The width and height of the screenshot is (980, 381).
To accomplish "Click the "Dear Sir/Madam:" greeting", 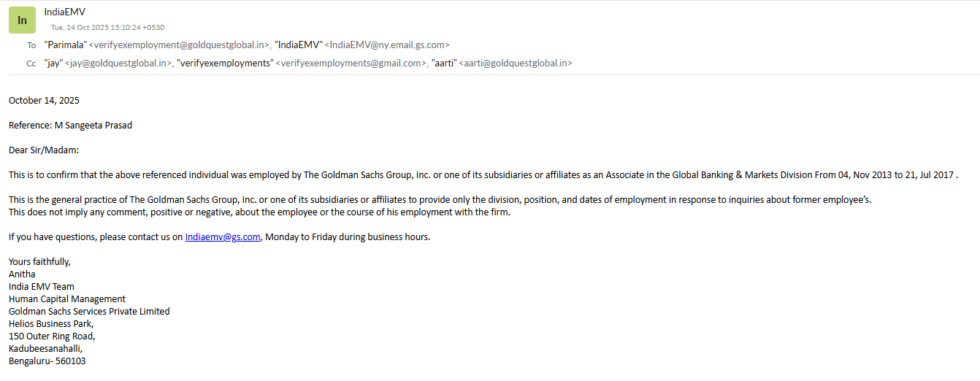I will click(x=43, y=150).
